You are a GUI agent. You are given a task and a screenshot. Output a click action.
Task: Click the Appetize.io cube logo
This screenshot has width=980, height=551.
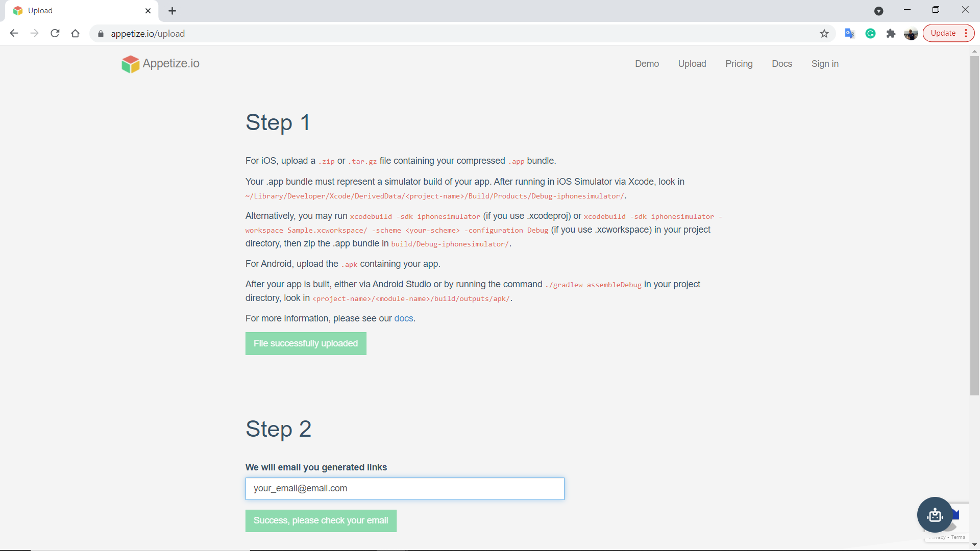130,64
